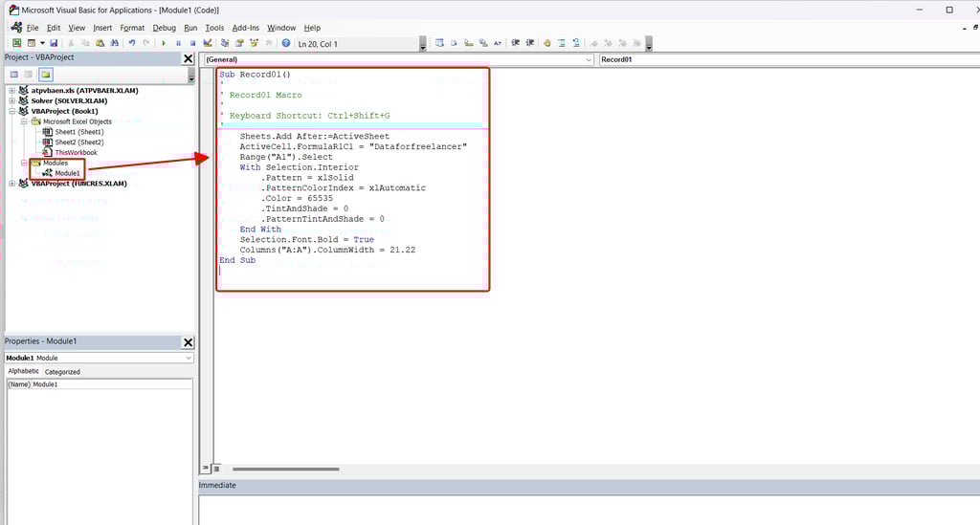Click the Undo toolbar icon

click(x=132, y=43)
